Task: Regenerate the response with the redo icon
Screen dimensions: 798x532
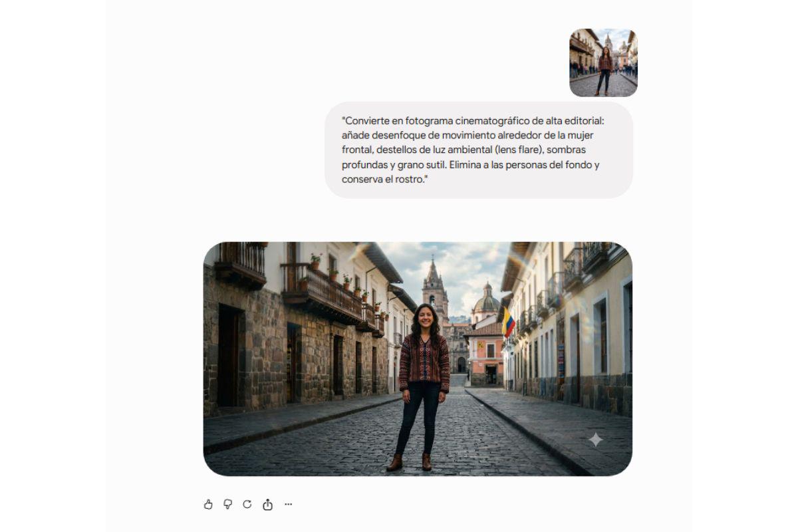Action: click(247, 504)
